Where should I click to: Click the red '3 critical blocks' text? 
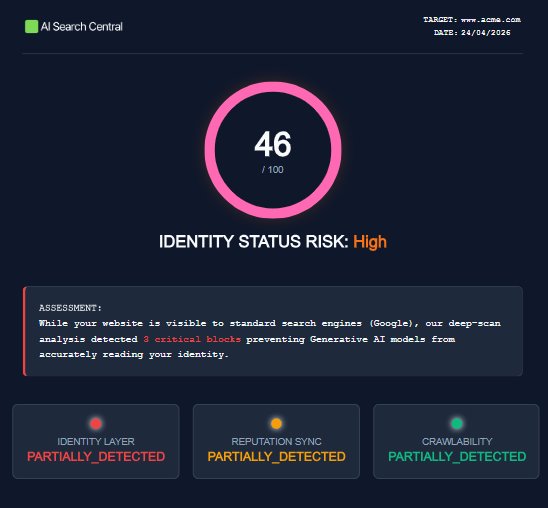coord(192,339)
